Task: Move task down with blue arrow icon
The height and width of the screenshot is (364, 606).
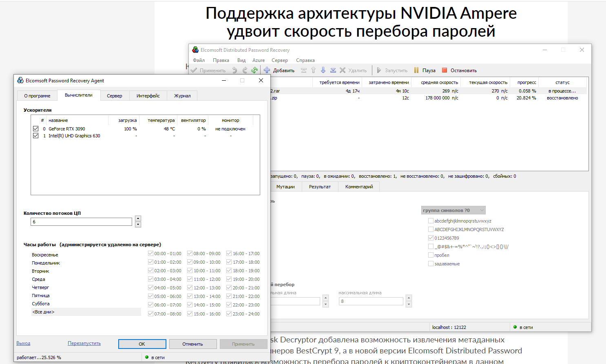Action: tap(323, 70)
